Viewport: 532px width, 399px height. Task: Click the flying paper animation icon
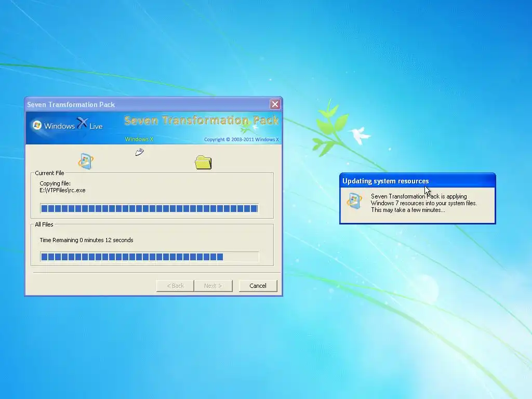click(x=139, y=152)
